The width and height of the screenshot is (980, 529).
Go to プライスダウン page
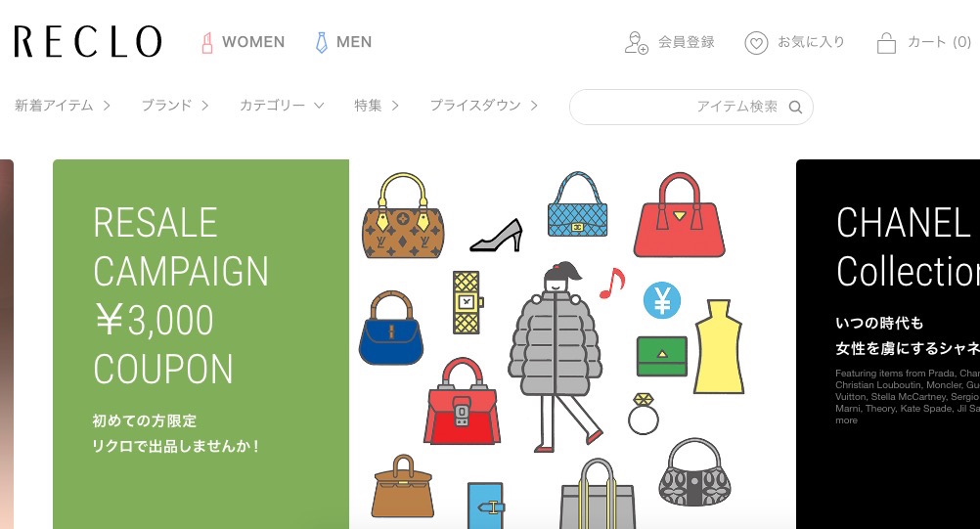point(484,106)
